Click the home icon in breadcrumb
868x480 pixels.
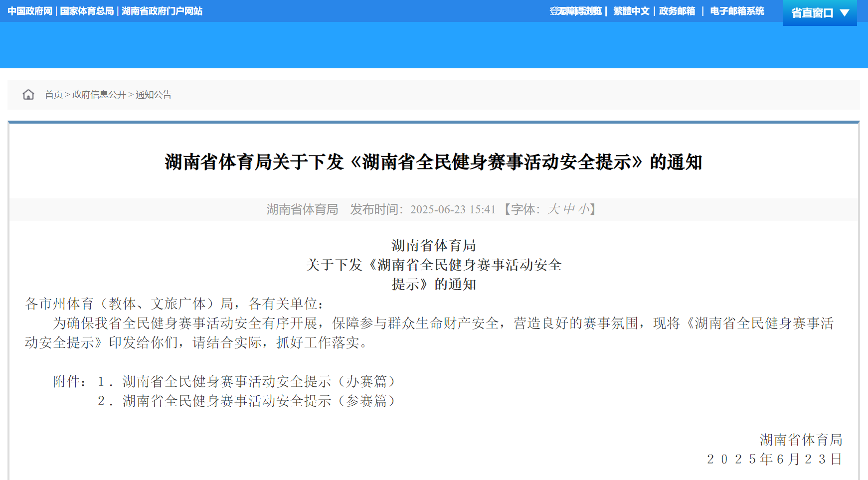pos(28,95)
